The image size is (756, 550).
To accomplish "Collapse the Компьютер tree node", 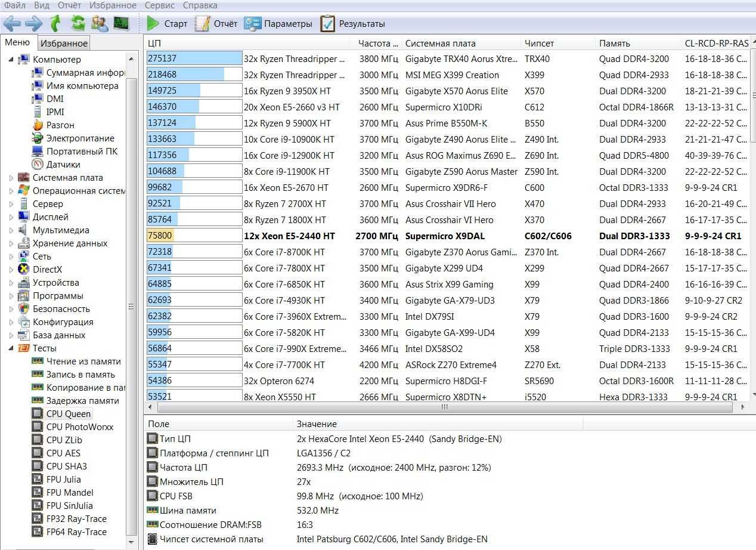I will (11, 60).
